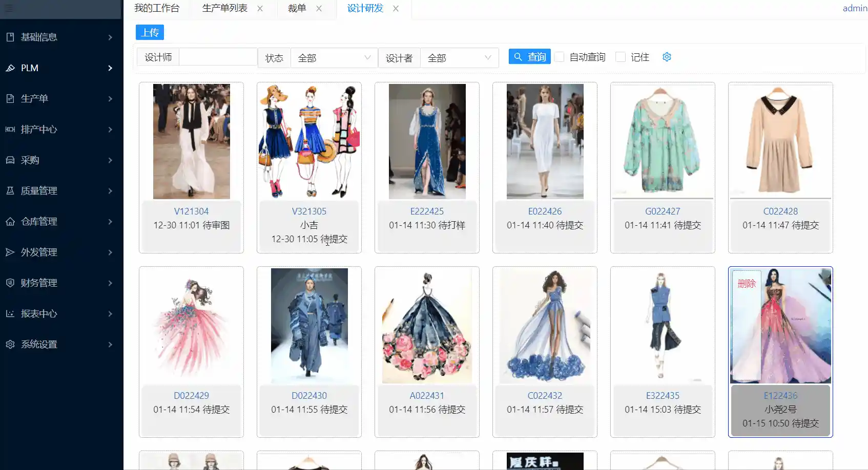Click designer name 小尧2号
868x470 pixels.
[780, 409]
